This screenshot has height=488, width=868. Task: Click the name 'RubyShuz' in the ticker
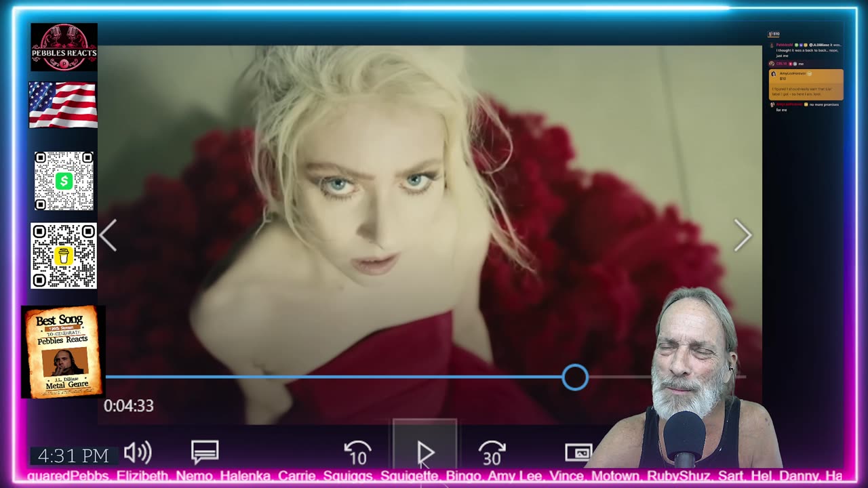[679, 476]
